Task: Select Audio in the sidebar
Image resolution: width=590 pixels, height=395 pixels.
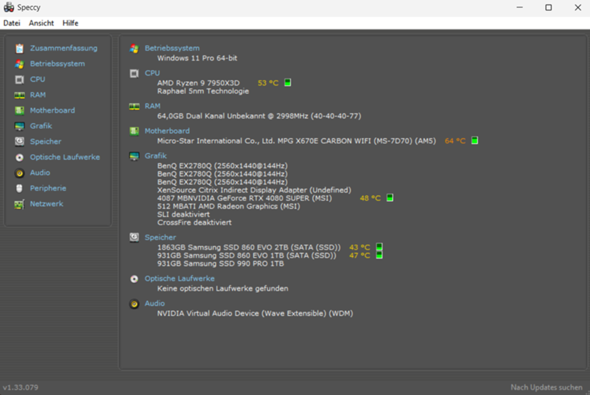Action: (x=40, y=173)
